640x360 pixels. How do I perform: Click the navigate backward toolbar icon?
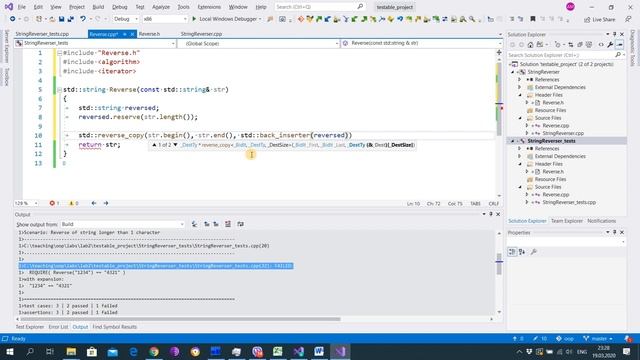(x=13, y=19)
